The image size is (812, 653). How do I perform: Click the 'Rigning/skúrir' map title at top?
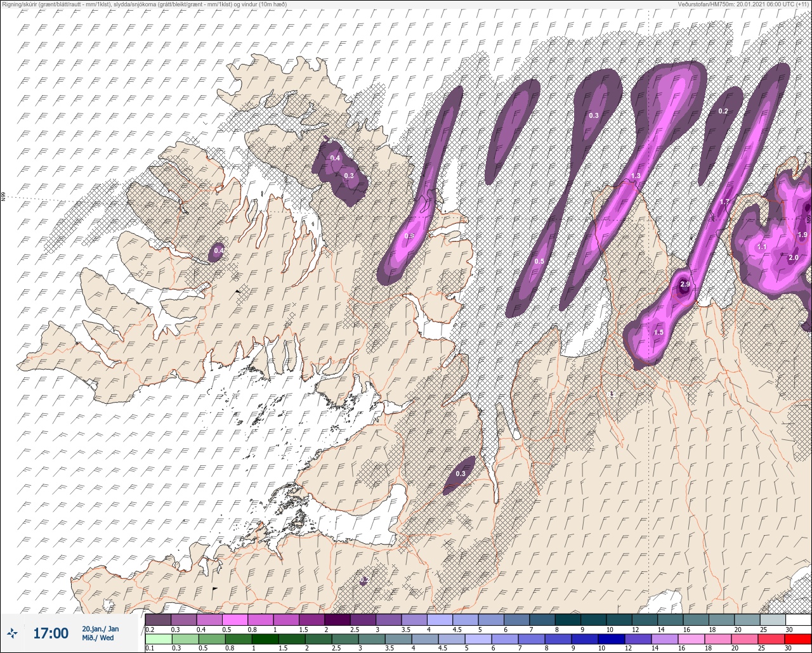(144, 4)
